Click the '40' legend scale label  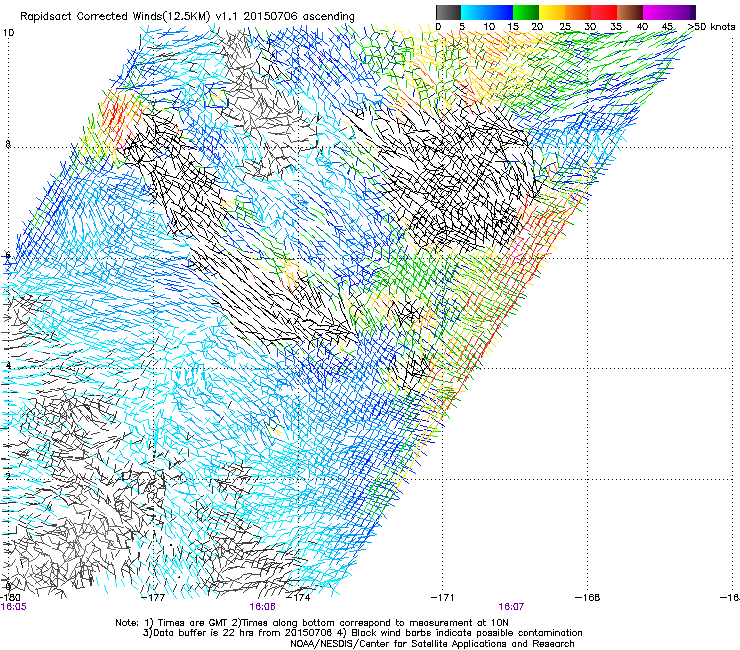click(642, 26)
